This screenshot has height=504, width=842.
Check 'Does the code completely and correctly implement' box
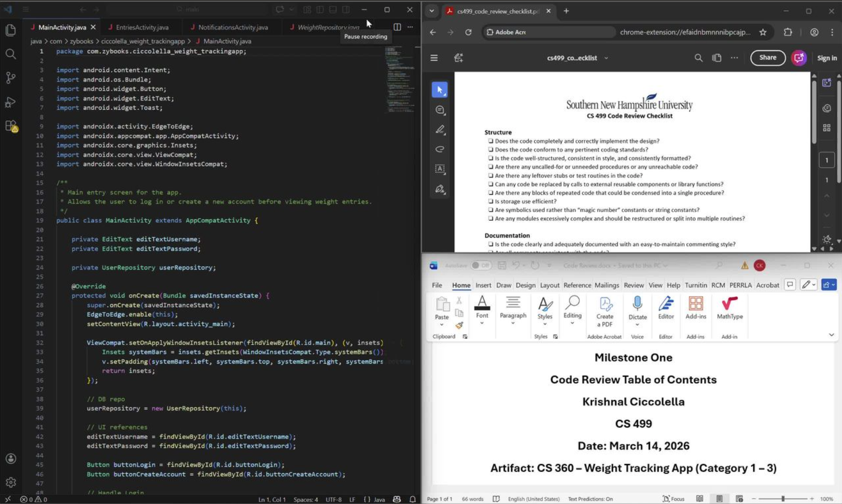(x=491, y=141)
